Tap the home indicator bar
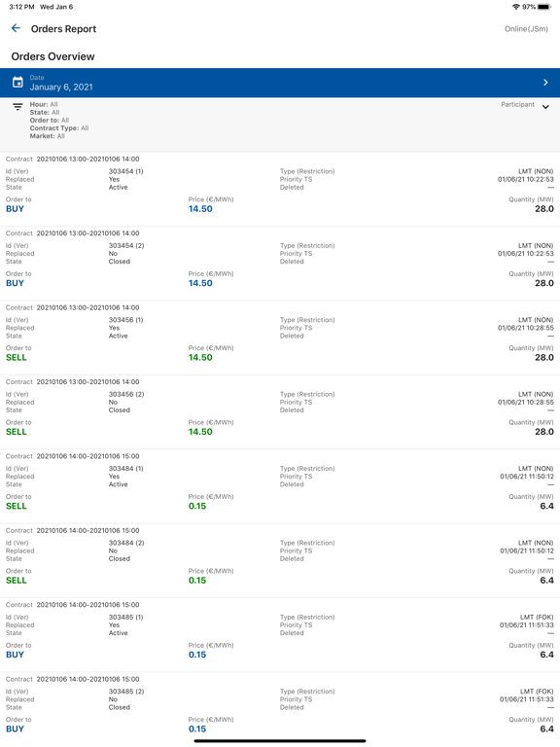Viewport: 560px width, 747px height. [280, 741]
